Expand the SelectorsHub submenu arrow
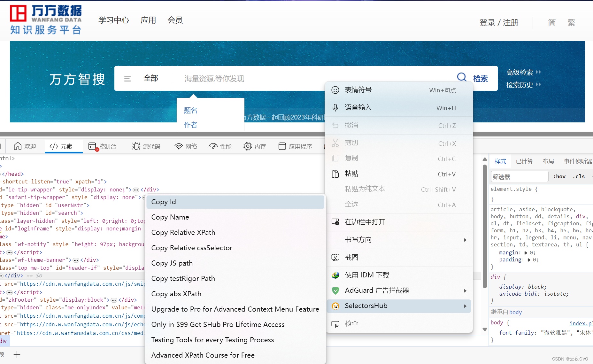This screenshot has height=364, width=593. [x=465, y=306]
